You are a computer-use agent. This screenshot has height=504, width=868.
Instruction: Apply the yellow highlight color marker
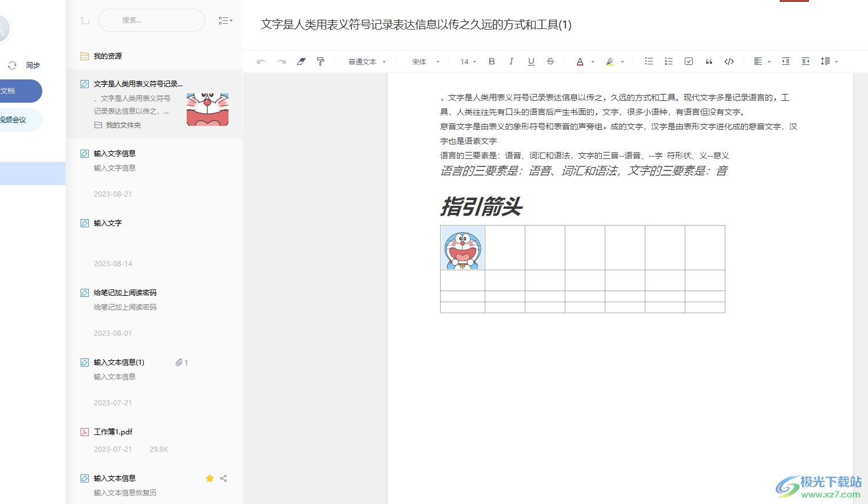click(609, 61)
